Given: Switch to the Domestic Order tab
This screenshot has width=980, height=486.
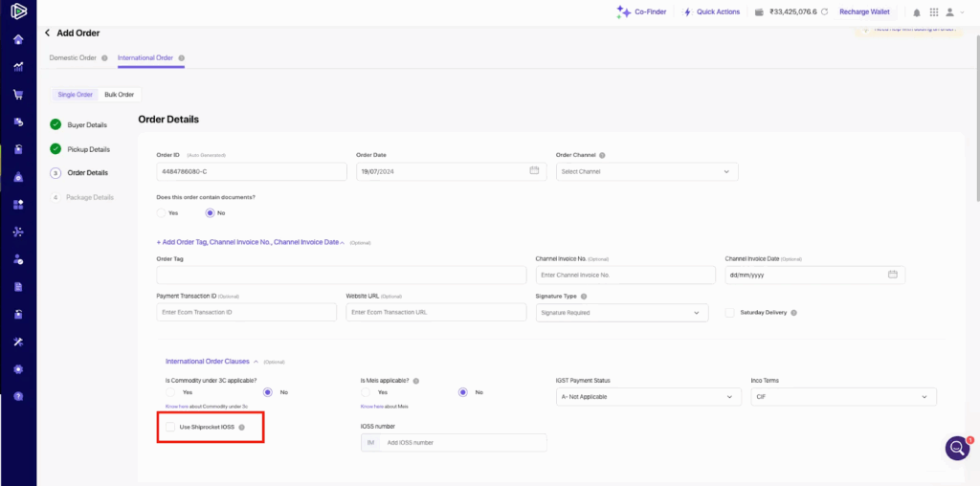Looking at the screenshot, I should [73, 58].
